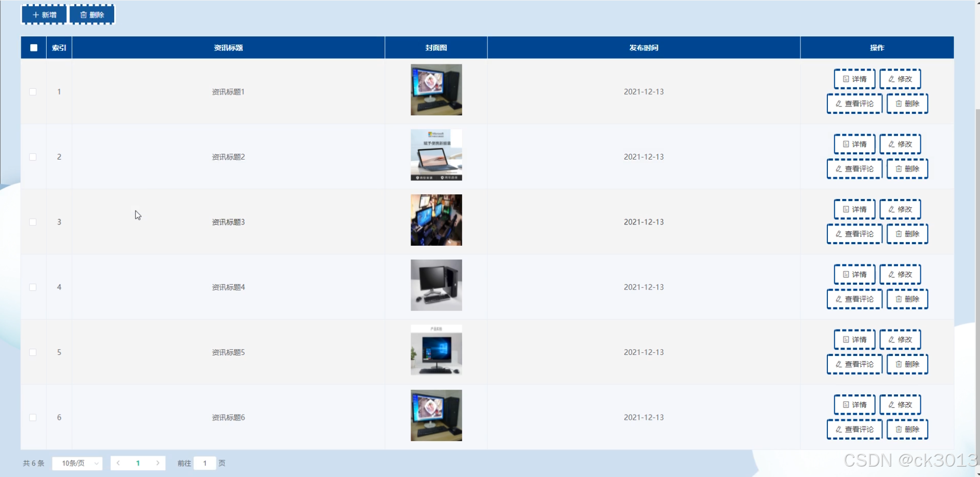Click 查看评论 for 资讯标题6

(x=854, y=429)
